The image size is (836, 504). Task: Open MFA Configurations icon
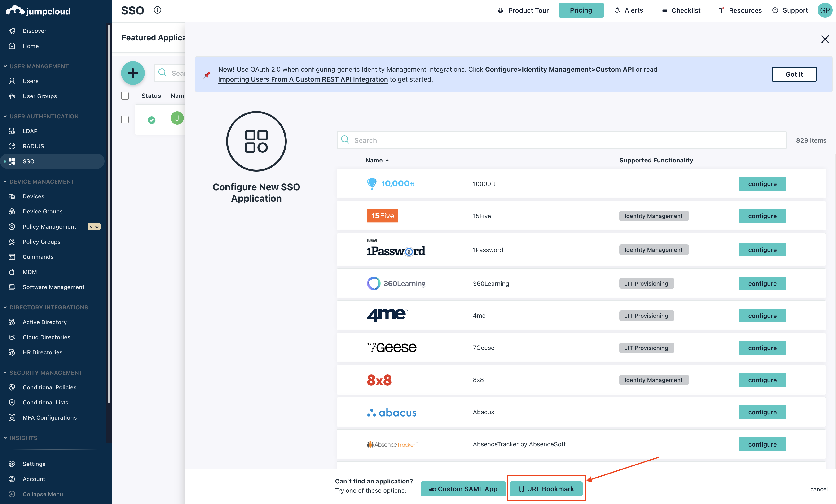(12, 417)
